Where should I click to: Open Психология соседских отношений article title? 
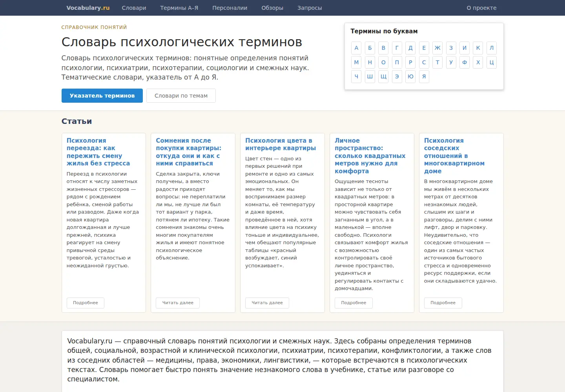tap(454, 156)
